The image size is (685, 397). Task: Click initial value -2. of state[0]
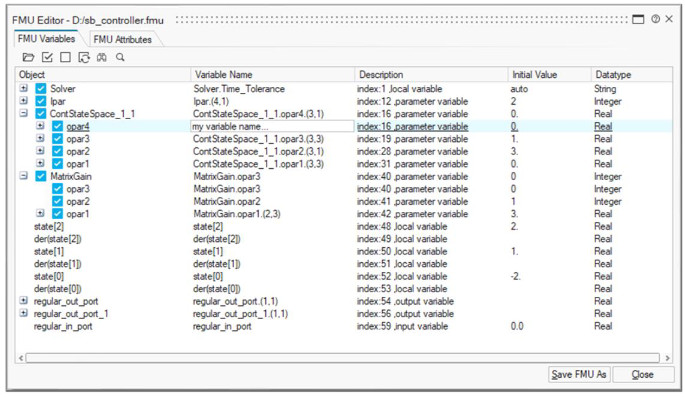[515, 276]
